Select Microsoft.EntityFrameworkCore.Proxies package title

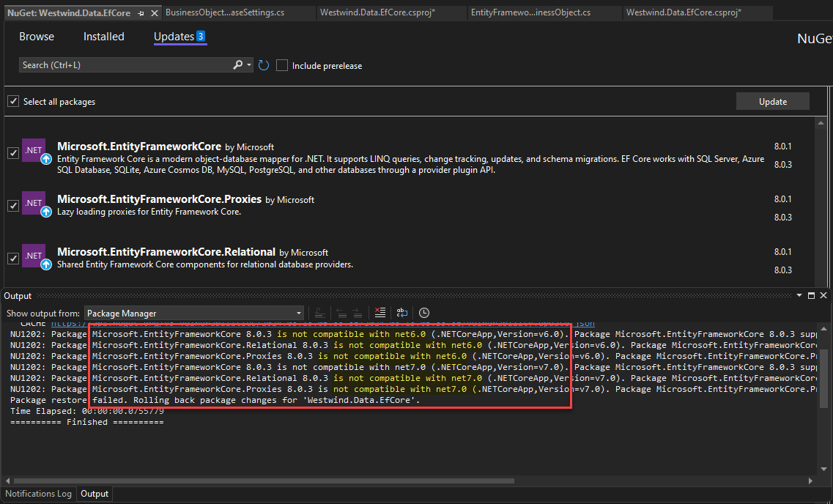click(x=160, y=199)
